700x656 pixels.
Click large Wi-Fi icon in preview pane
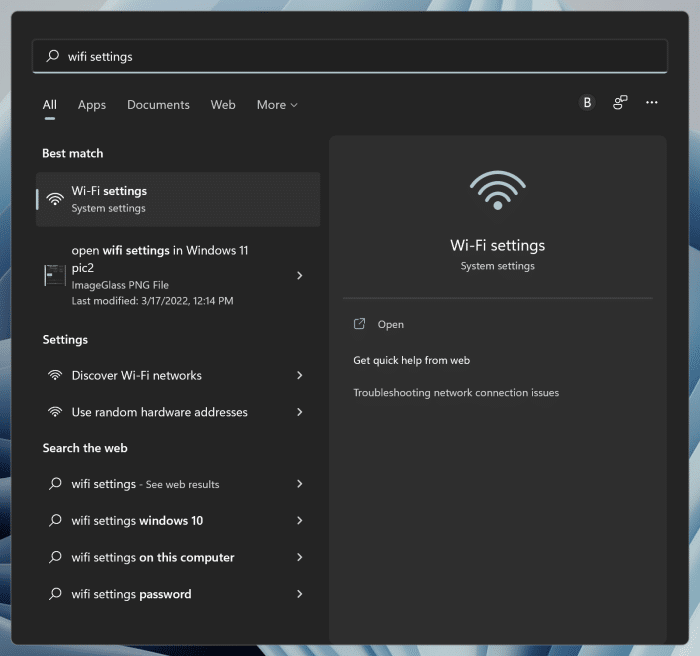[497, 190]
